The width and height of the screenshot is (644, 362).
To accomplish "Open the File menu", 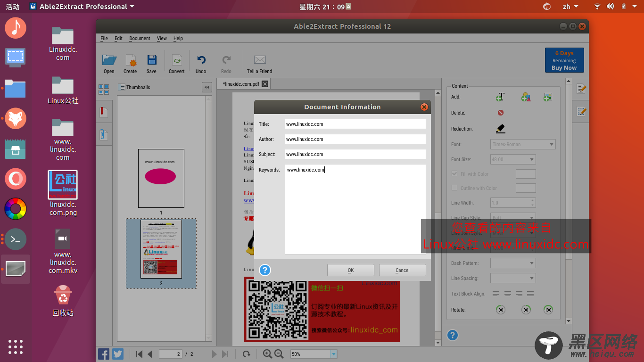I will pyautogui.click(x=104, y=38).
